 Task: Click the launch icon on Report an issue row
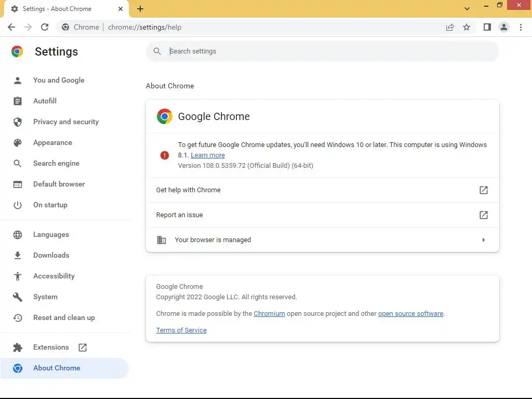coord(484,215)
